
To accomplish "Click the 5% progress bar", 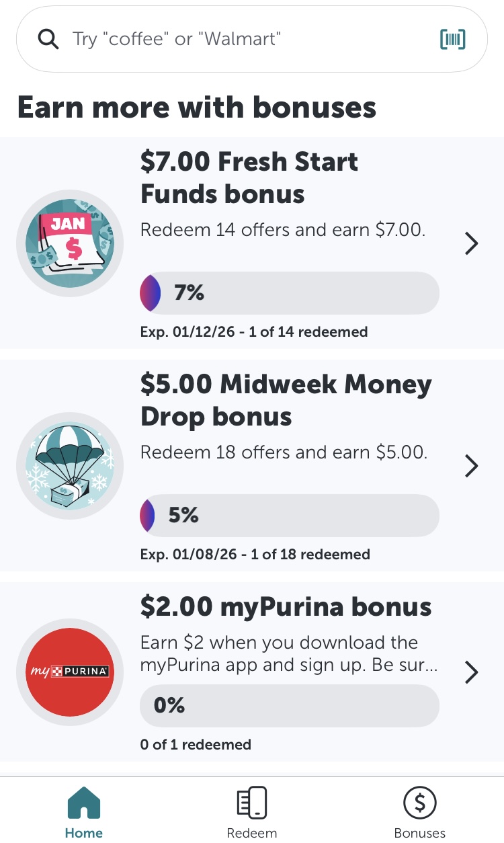I will click(289, 516).
